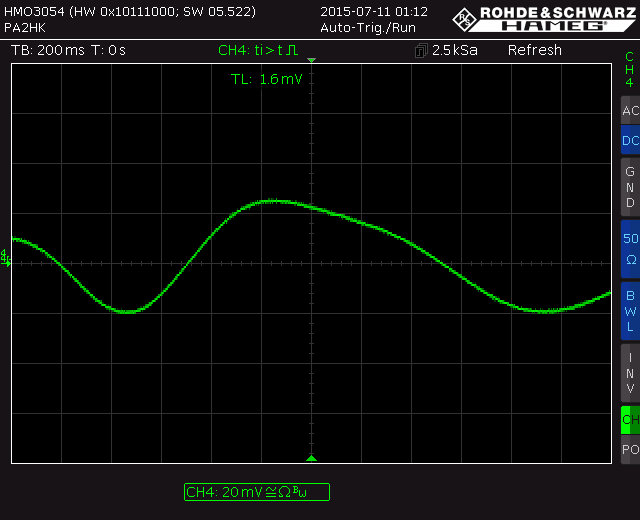Image resolution: width=640 pixels, height=520 pixels.
Task: Click the Rohde & Schwarz HAMEG logo
Action: 543,19
